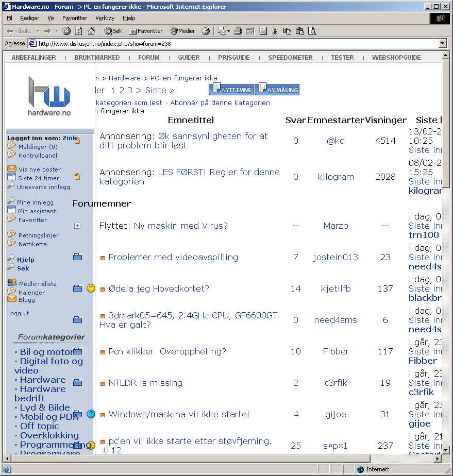Go to the BRUKTMARKED site tab

[97, 57]
